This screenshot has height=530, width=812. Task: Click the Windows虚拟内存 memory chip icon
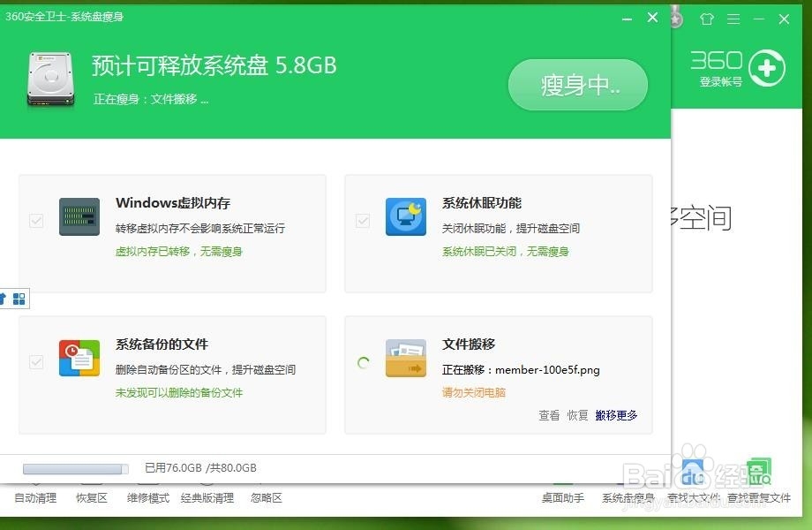point(79,216)
